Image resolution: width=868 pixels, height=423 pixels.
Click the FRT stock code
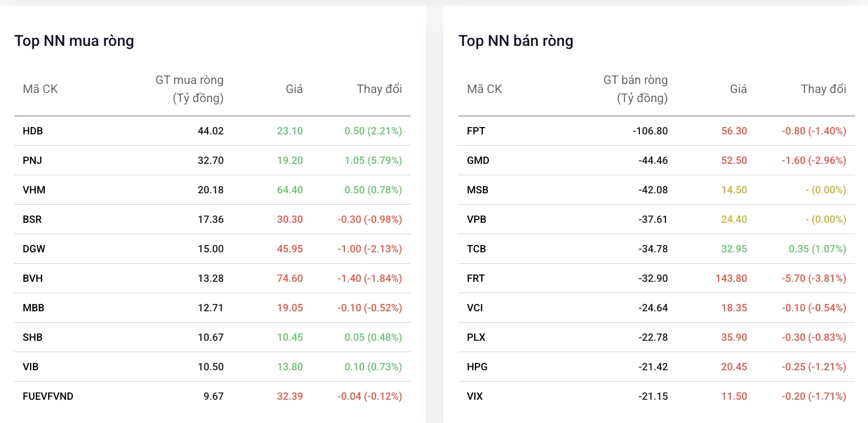point(476,278)
